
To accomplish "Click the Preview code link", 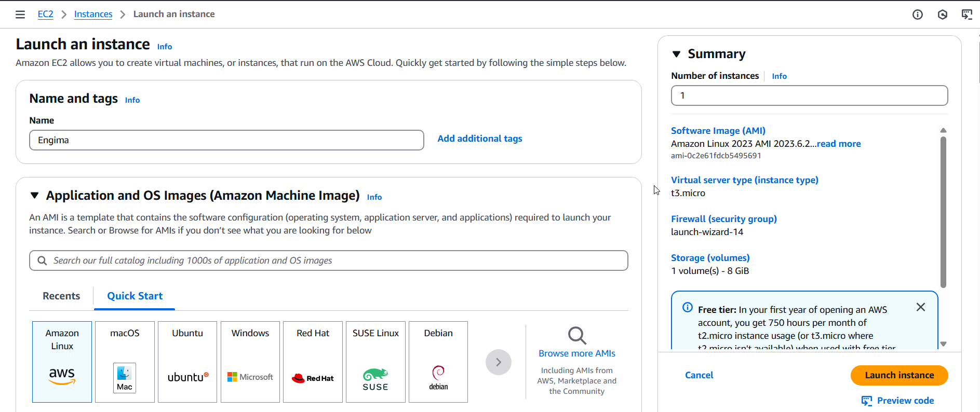I will click(x=905, y=401).
